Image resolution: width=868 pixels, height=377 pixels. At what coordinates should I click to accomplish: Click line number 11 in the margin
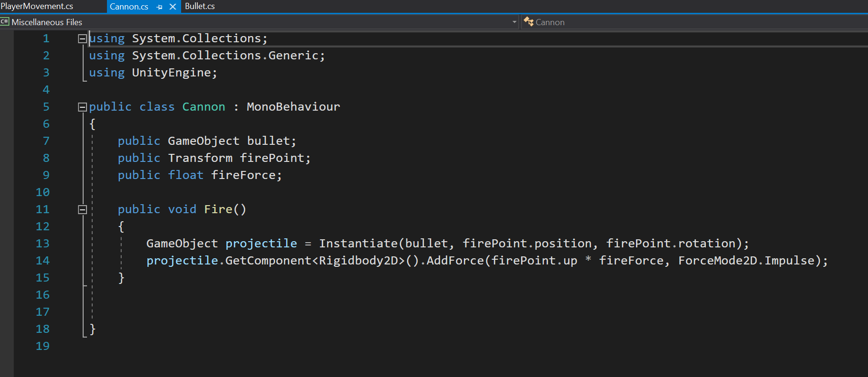(43, 209)
